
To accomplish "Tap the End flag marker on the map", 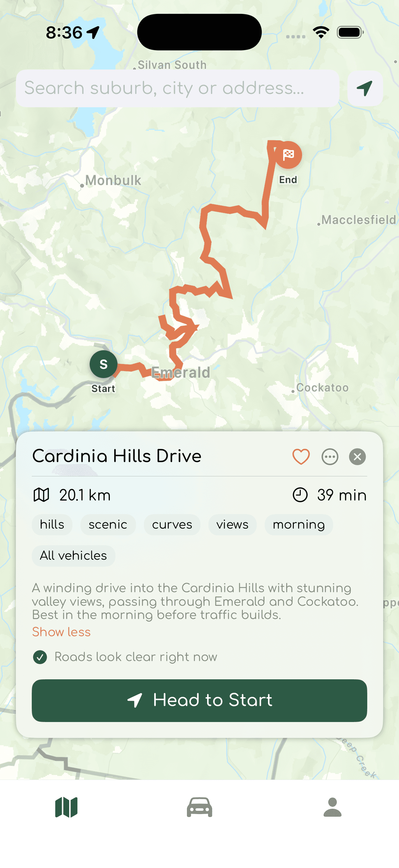I will [x=288, y=155].
